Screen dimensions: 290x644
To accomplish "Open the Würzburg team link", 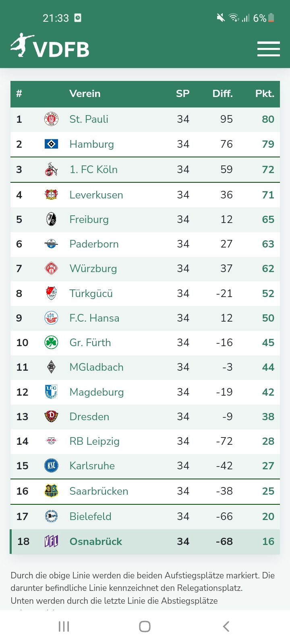I will pos(93,268).
